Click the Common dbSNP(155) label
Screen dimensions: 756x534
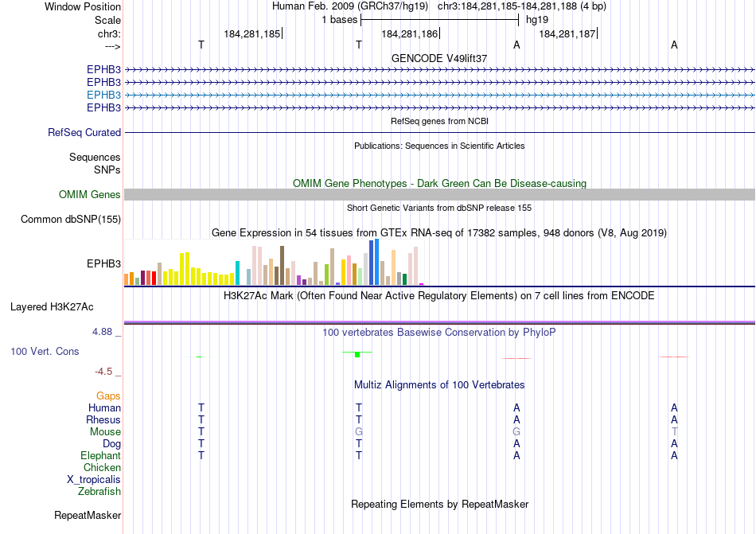71,220
